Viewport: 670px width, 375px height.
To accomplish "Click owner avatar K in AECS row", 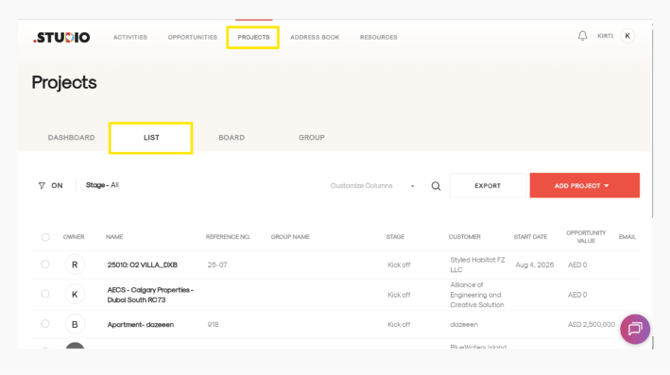I will [75, 294].
